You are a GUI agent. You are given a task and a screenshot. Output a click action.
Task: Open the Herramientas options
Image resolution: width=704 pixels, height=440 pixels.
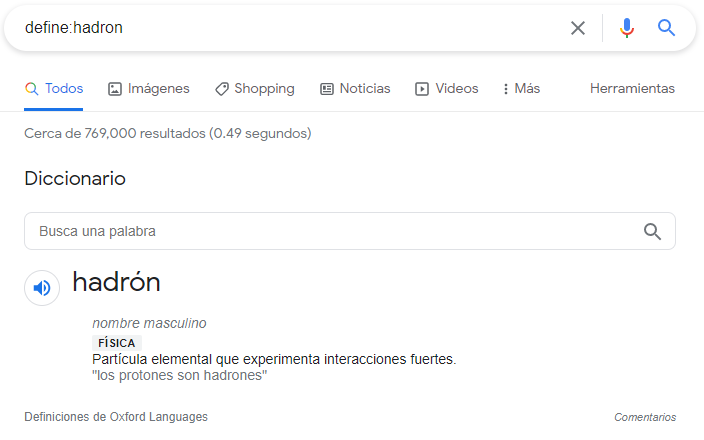(x=632, y=88)
